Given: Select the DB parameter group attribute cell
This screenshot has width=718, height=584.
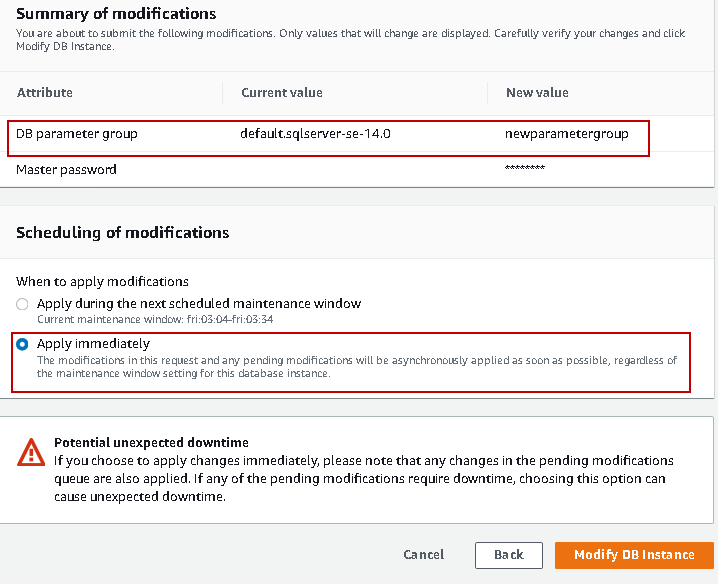Looking at the screenshot, I should [77, 133].
